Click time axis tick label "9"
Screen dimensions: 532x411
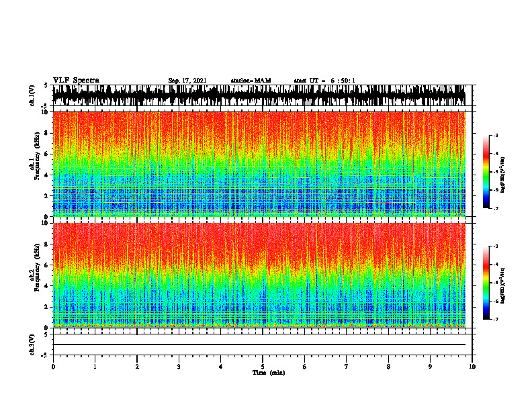[430, 367]
